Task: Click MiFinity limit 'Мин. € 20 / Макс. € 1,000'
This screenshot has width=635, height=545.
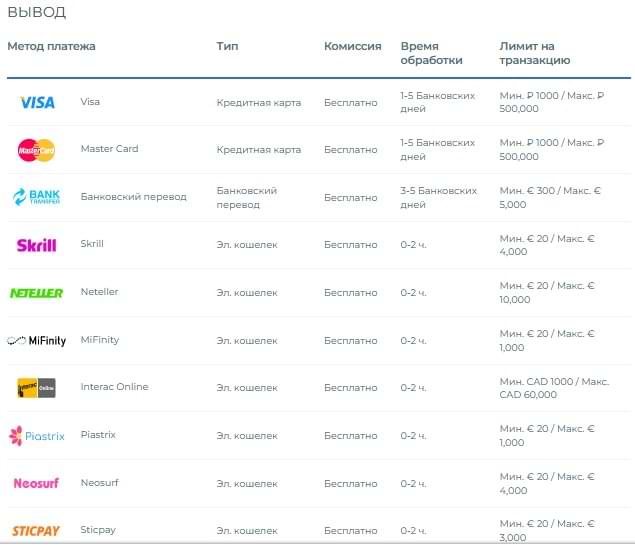Action: pyautogui.click(x=547, y=341)
